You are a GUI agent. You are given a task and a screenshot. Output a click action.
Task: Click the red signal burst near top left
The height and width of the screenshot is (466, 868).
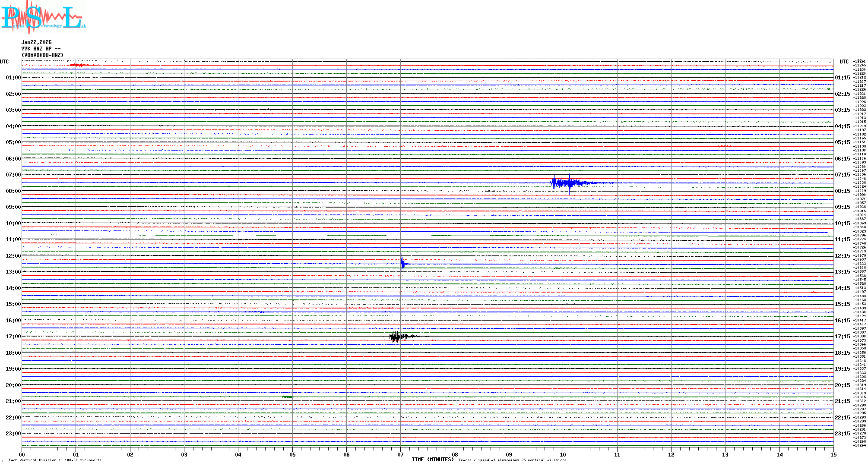79,65
